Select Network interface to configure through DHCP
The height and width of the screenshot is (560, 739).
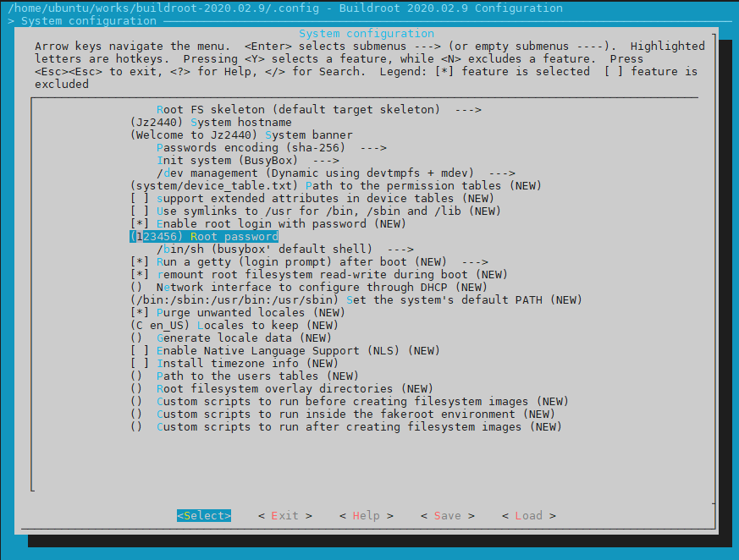pos(309,288)
